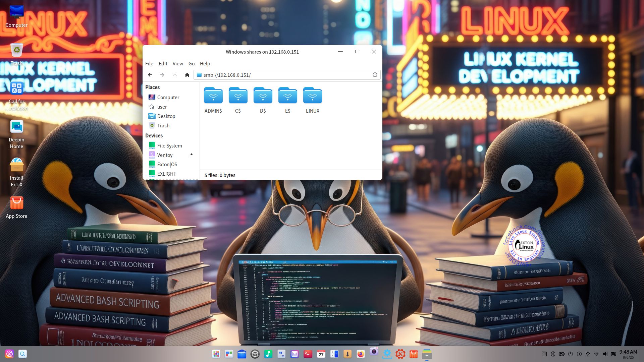Launch the music player from dock
Viewport: 644px width, 362px height.
(x=268, y=354)
